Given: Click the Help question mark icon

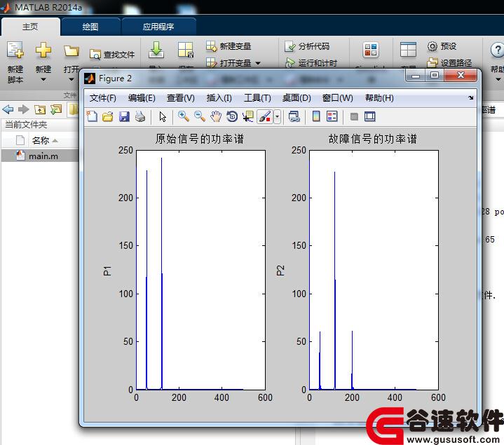Looking at the screenshot, I should click(x=497, y=50).
